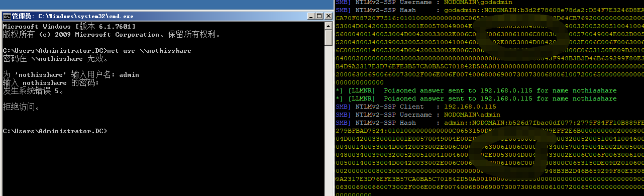Screen dimensions: 644x196
Task: Click the 'net use \\nothisshare' command line
Action: (97, 51)
